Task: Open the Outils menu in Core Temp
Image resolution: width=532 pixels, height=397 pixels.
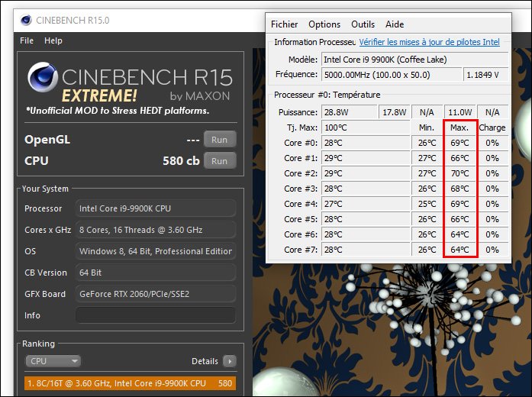Action: pyautogui.click(x=363, y=24)
